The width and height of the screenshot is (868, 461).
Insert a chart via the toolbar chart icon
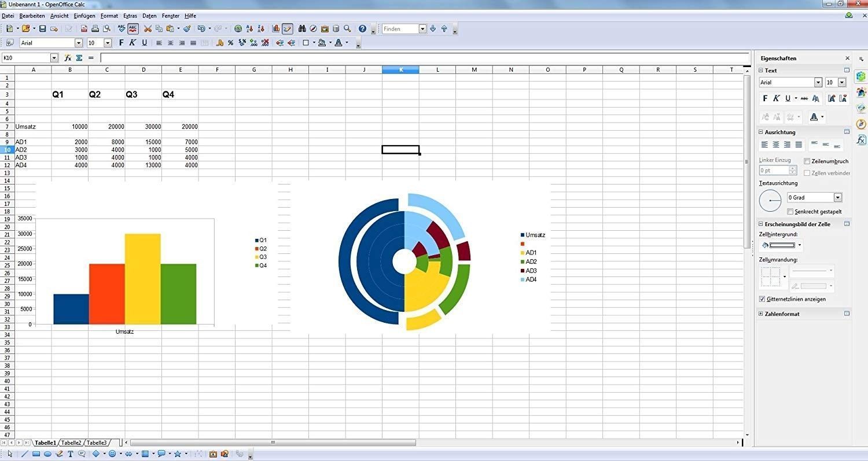click(x=276, y=28)
